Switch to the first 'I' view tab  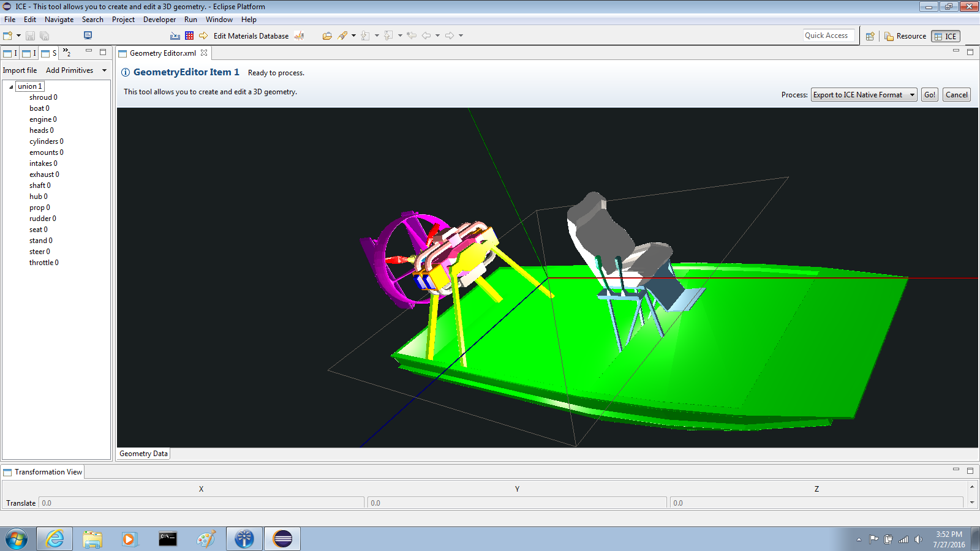pyautogui.click(x=10, y=53)
